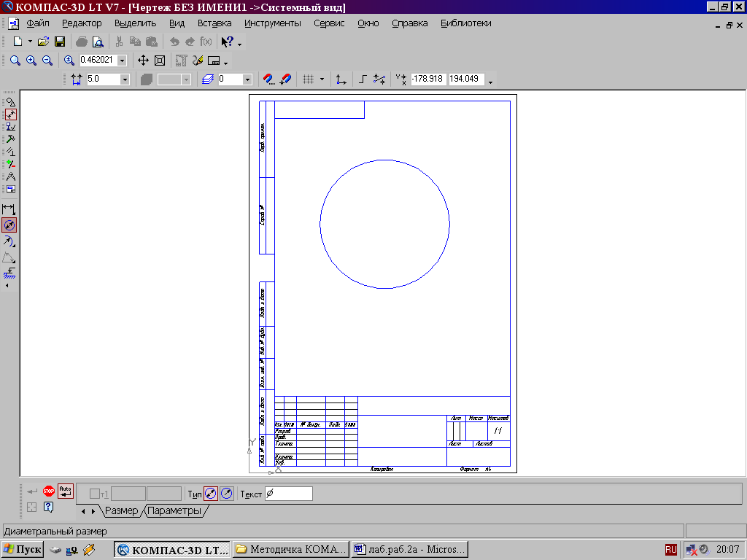Click the pan view arrows icon
747x560 pixels.
[144, 61]
